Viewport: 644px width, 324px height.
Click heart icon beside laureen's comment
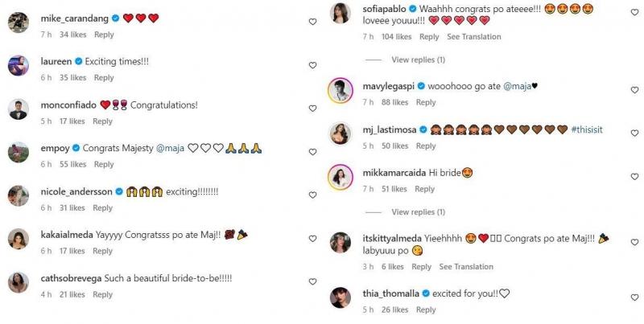[x=312, y=65]
